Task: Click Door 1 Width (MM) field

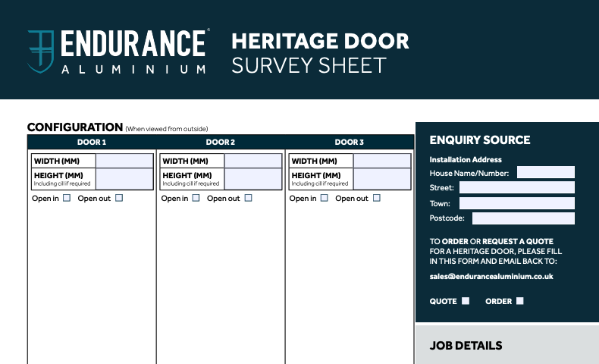Action: [124, 161]
